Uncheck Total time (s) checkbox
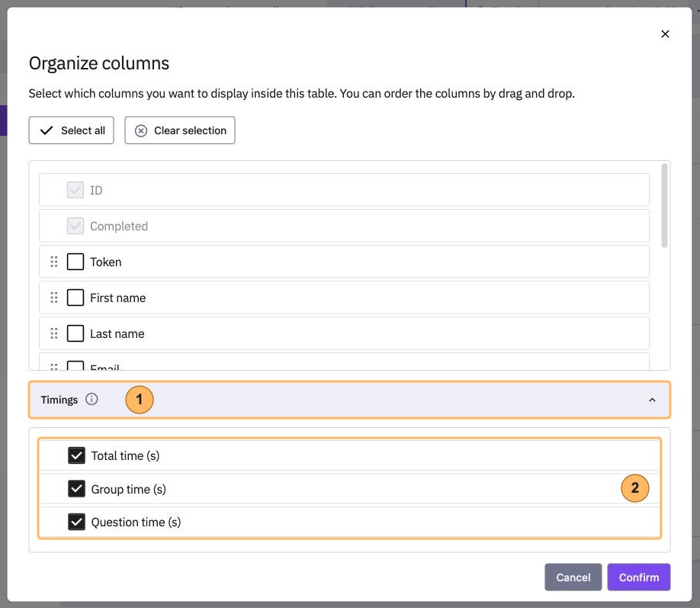Image resolution: width=700 pixels, height=608 pixels. [77, 455]
